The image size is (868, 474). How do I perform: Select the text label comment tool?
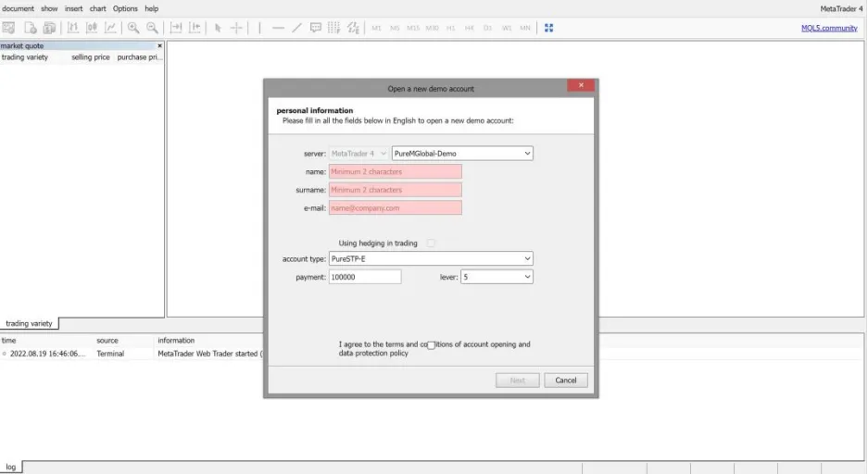(x=316, y=28)
